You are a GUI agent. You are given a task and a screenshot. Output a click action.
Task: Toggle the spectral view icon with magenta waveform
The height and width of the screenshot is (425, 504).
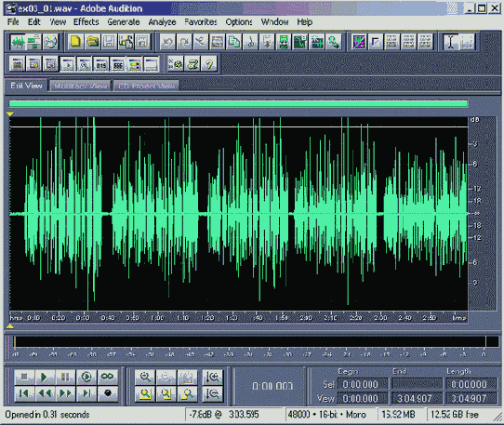[x=359, y=42]
